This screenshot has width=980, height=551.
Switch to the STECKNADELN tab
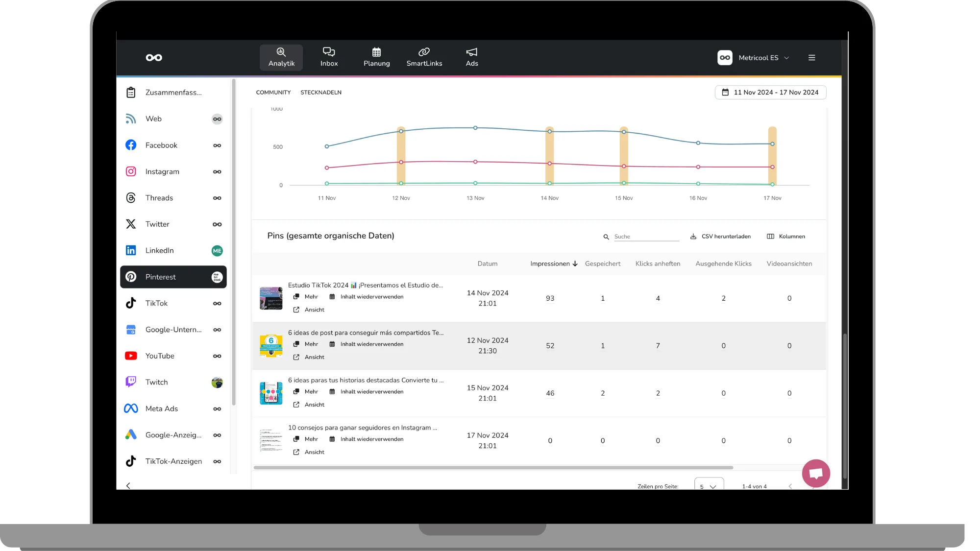point(320,92)
